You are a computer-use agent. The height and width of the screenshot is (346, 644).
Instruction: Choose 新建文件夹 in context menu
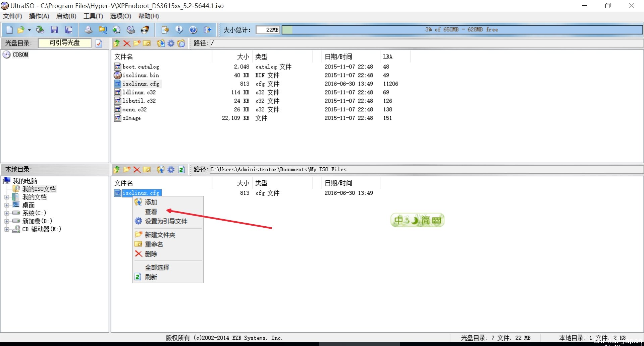(x=168, y=235)
